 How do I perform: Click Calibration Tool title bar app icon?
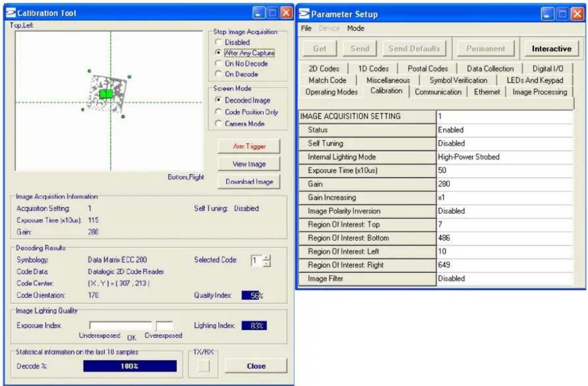(11, 13)
